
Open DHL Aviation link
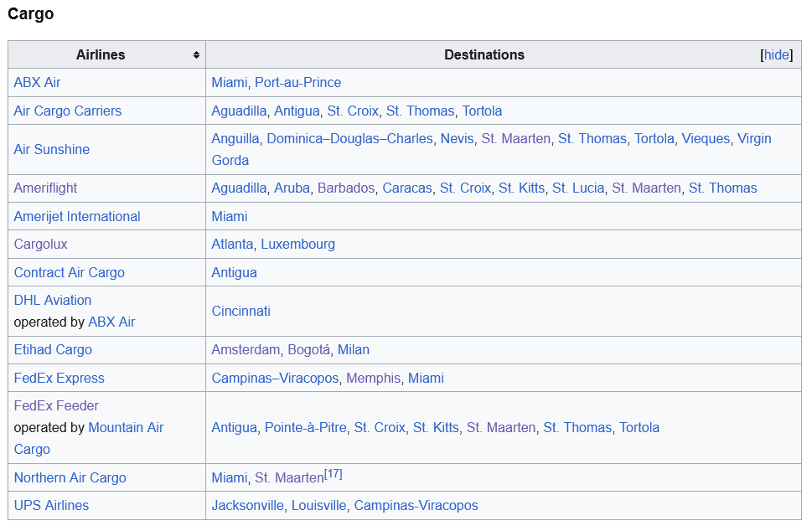coord(52,301)
